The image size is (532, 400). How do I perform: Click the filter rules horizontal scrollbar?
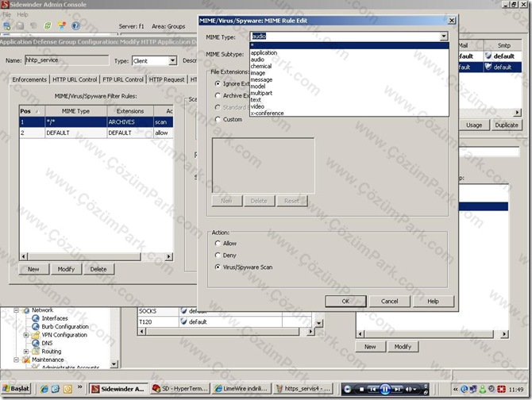point(96,256)
